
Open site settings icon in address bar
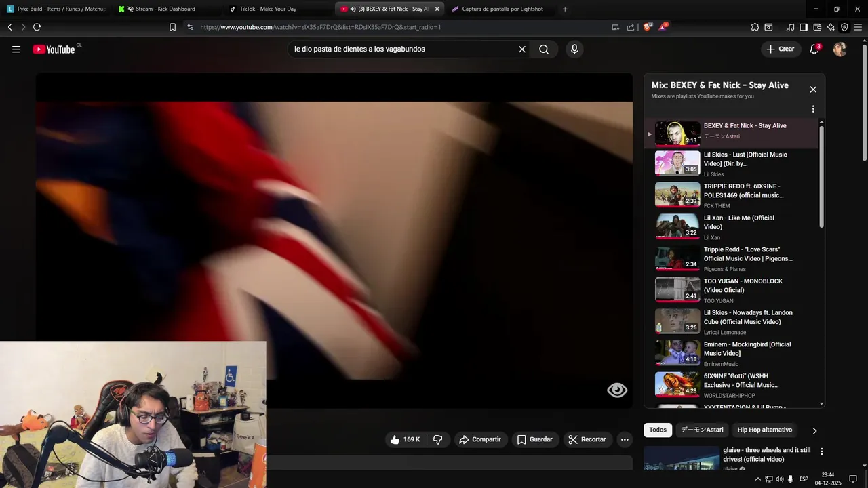pyautogui.click(x=190, y=27)
